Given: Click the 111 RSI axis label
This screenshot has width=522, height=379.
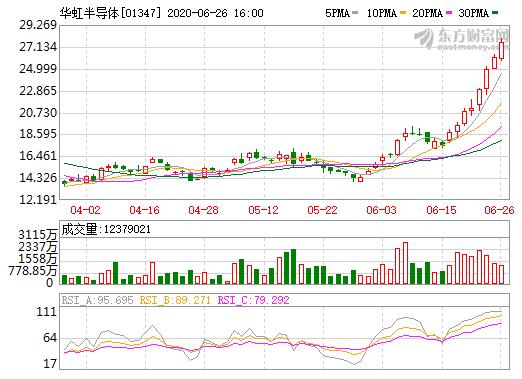Looking at the screenshot, I should 47,312.
